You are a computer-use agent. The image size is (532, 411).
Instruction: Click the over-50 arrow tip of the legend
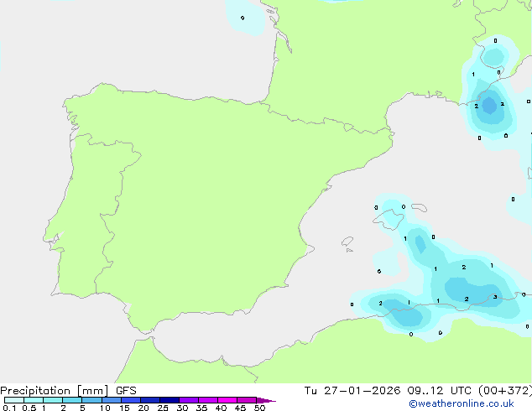[x=266, y=400]
